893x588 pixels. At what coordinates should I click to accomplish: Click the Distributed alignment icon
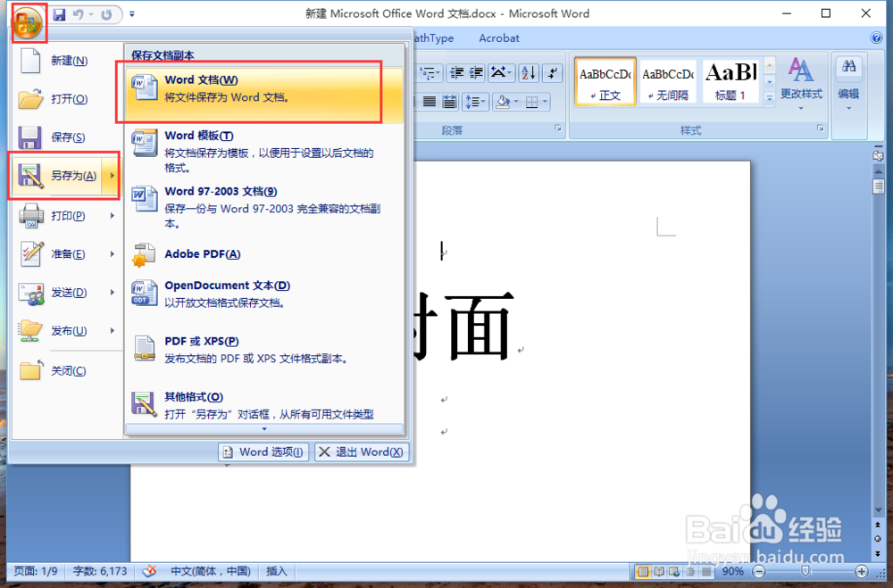[x=449, y=102]
